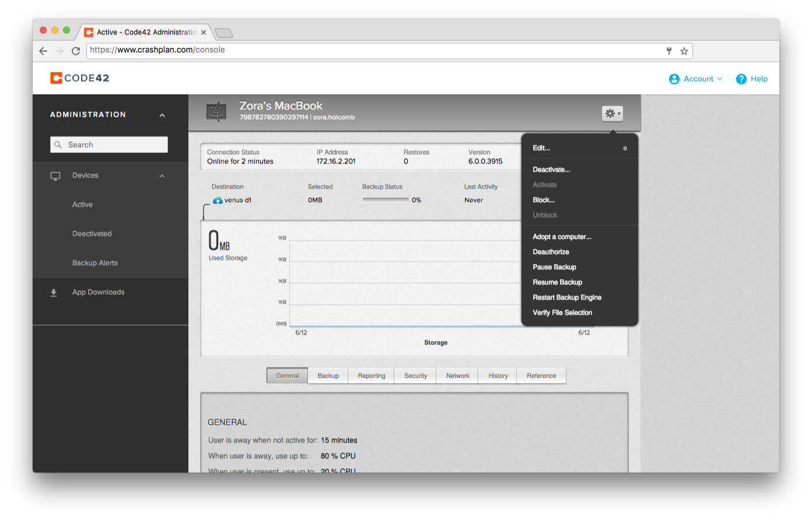Open the Reporting tab
The width and height of the screenshot is (812, 519).
tap(372, 376)
